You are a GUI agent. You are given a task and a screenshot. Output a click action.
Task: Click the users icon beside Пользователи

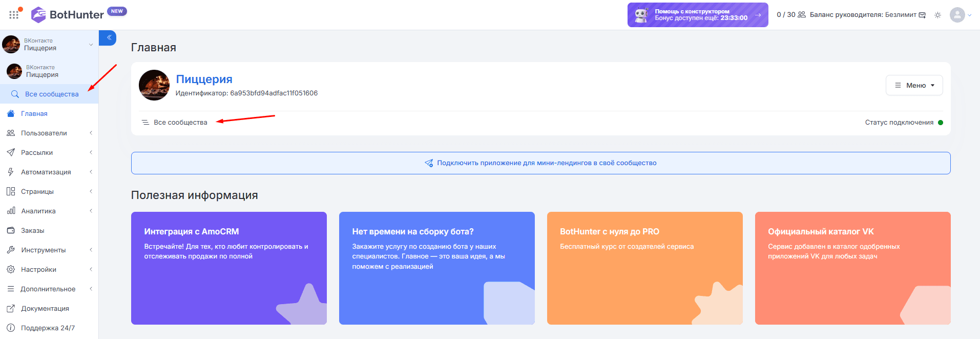pyautogui.click(x=11, y=133)
